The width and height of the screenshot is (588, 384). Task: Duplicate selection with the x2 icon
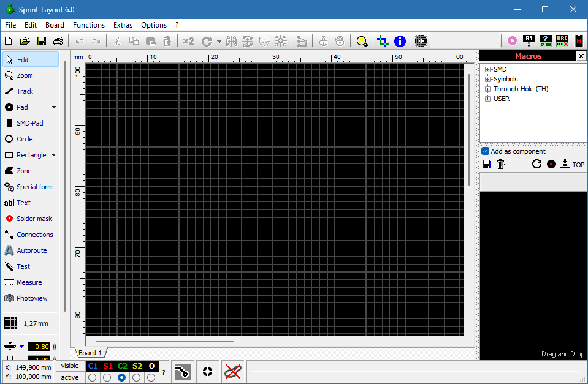188,41
